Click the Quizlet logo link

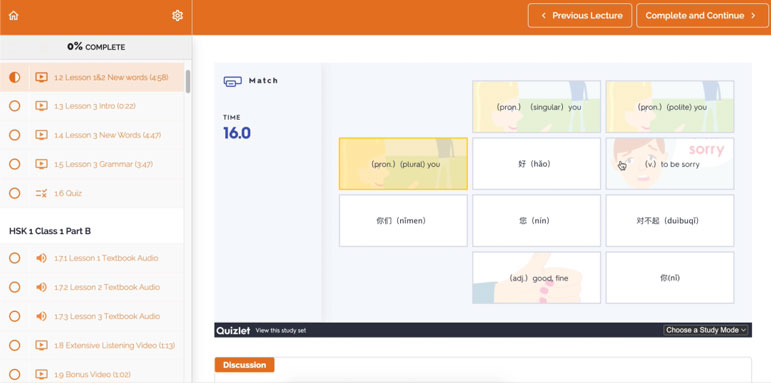(233, 330)
